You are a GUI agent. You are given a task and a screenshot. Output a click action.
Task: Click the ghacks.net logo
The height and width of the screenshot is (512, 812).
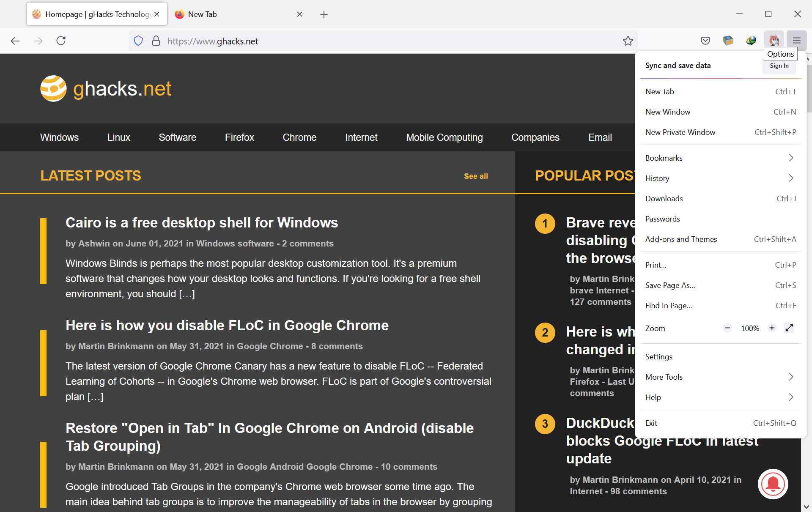pos(106,88)
